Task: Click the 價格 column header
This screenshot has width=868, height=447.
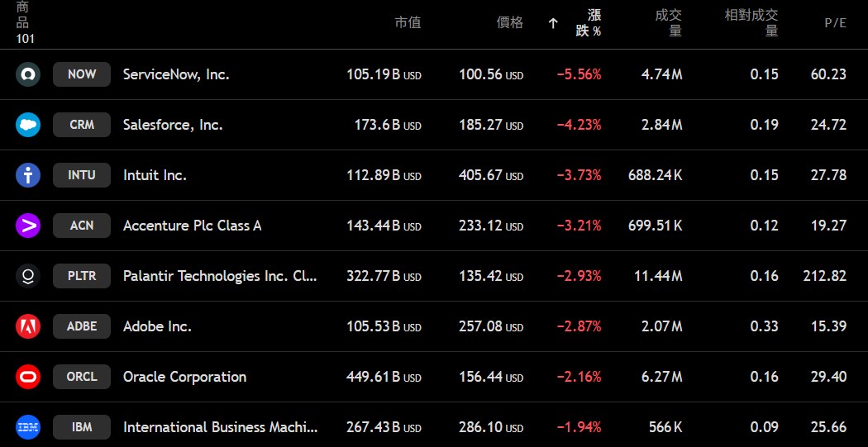Action: tap(509, 23)
